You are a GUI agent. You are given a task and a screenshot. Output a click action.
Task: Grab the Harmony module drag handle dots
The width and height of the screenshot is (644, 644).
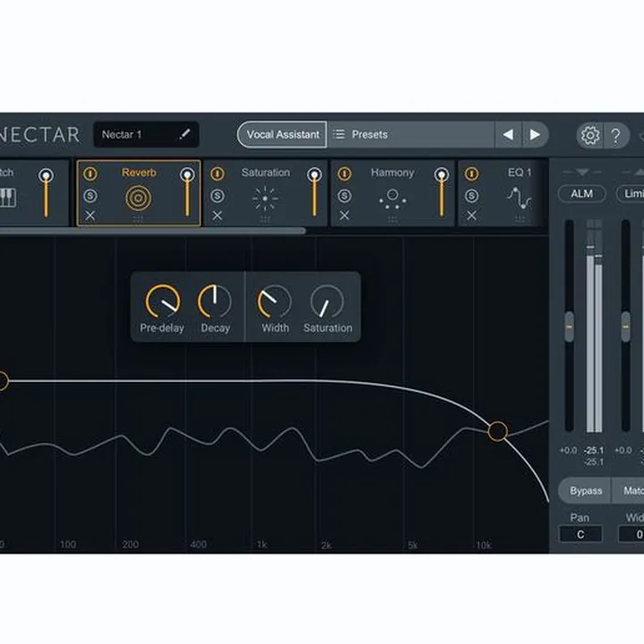[x=393, y=219]
